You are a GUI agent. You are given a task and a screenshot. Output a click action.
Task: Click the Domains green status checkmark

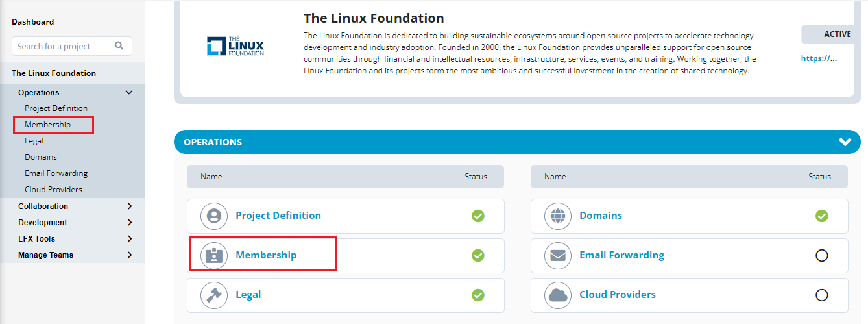pyautogui.click(x=821, y=216)
